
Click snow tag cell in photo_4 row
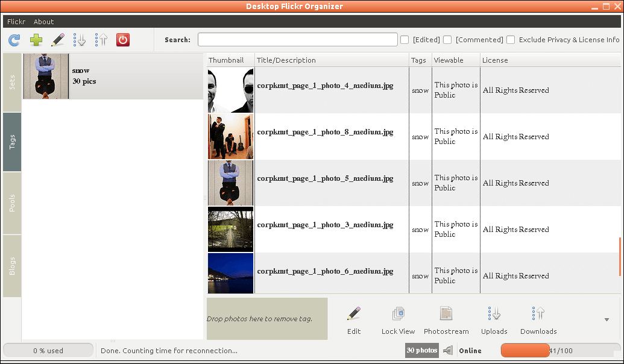[420, 90]
